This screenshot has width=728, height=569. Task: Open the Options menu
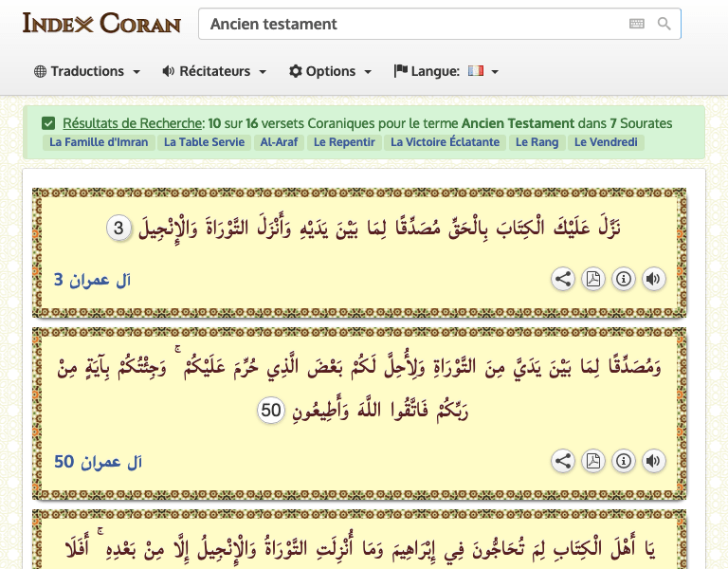pos(330,71)
